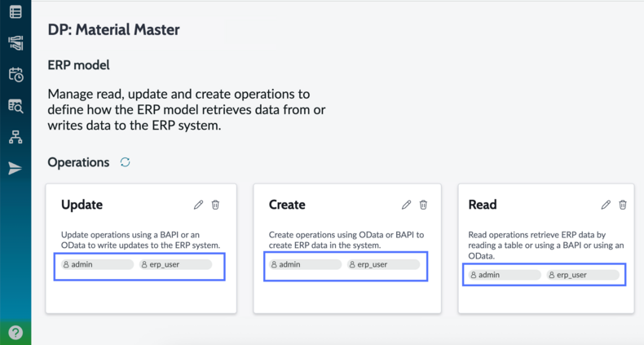Open the calendar clock scheduling icon
Screen dimensions: 644x345
15,74
